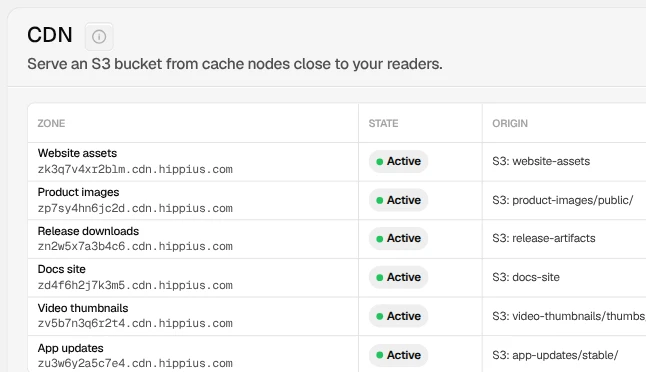Image resolution: width=646 pixels, height=372 pixels.
Task: Select the zk3q7v4xr2blm.cdn.hippius.com hostname
Action: coord(135,169)
